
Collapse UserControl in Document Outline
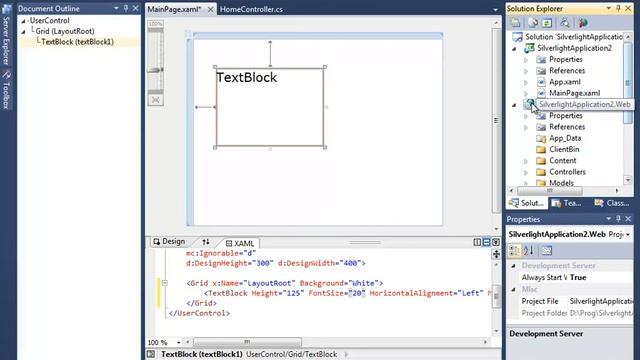(x=23, y=21)
